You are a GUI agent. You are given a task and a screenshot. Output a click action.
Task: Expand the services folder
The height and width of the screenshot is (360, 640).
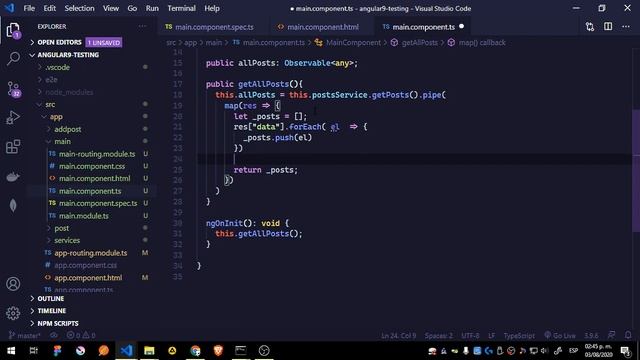[x=67, y=240]
